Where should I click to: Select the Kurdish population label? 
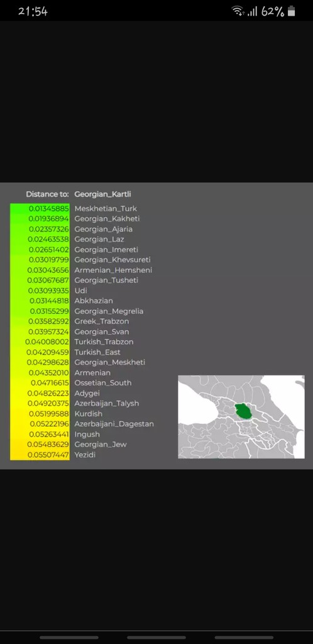coord(88,414)
